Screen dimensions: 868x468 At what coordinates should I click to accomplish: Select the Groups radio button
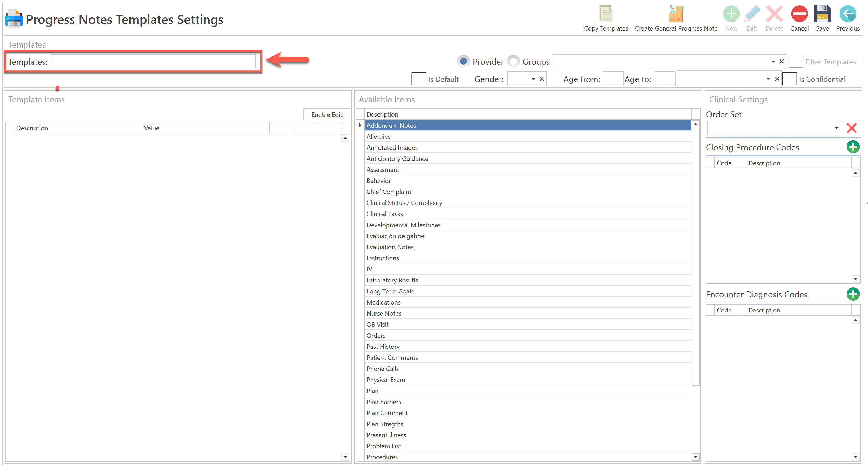point(513,61)
